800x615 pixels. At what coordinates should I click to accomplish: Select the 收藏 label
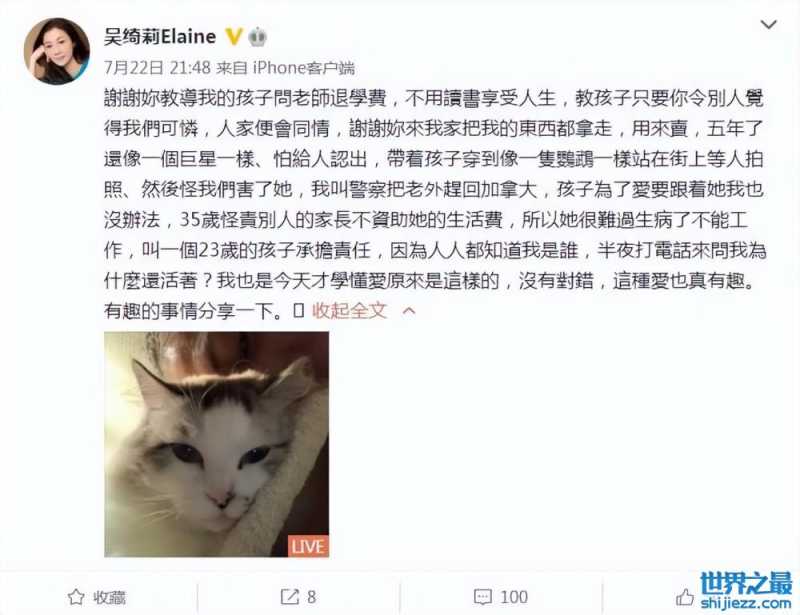tap(109, 597)
